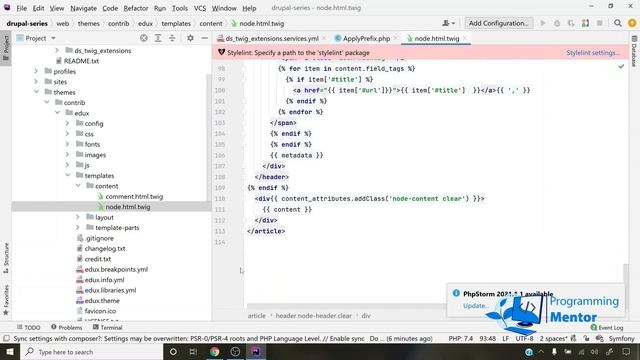Image resolution: width=640 pixels, height=360 pixels.
Task: Click header.node-header.clear breadcrumb
Action: click(313, 316)
